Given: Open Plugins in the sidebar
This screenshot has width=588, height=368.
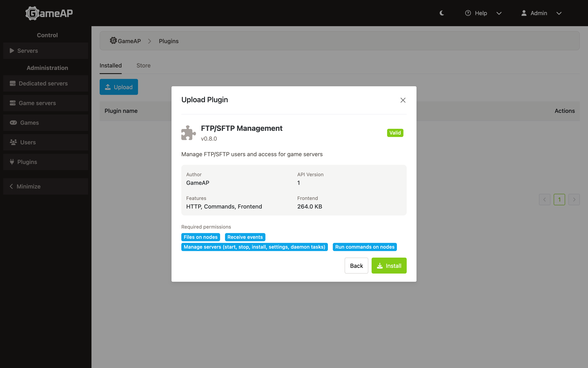Looking at the screenshot, I should pyautogui.click(x=46, y=162).
